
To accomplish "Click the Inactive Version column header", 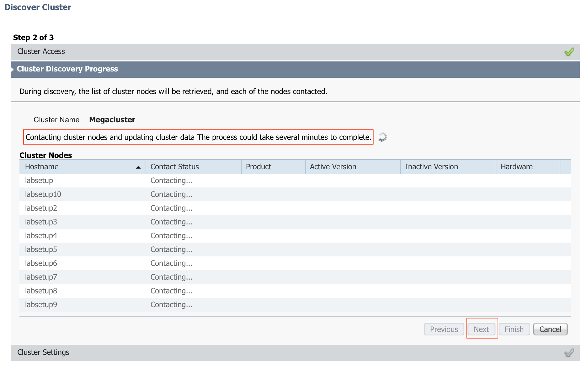I will pyautogui.click(x=448, y=167).
